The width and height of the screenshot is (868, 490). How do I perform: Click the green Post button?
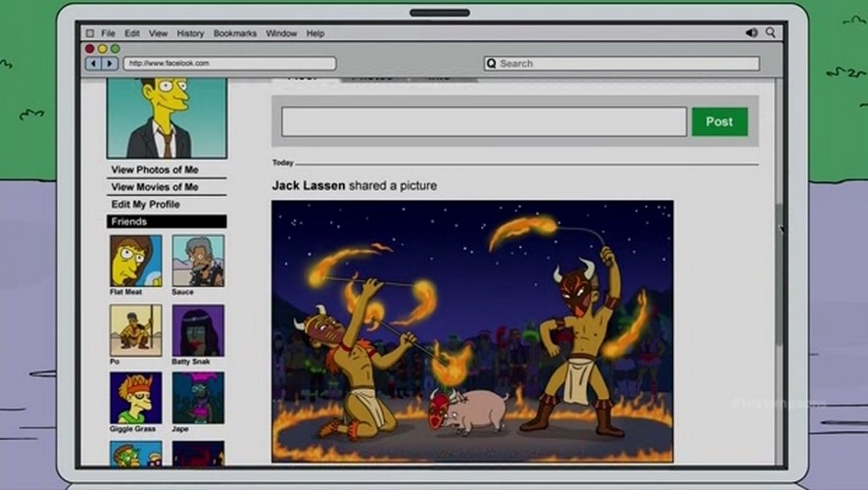click(720, 122)
